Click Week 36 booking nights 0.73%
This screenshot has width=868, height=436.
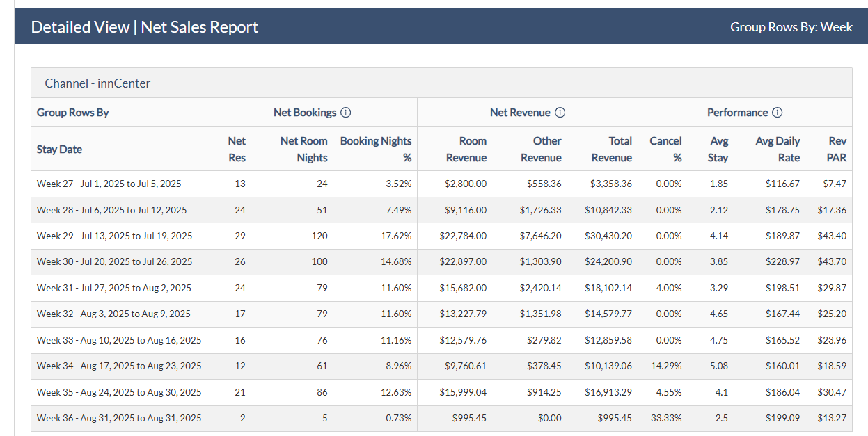click(398, 419)
